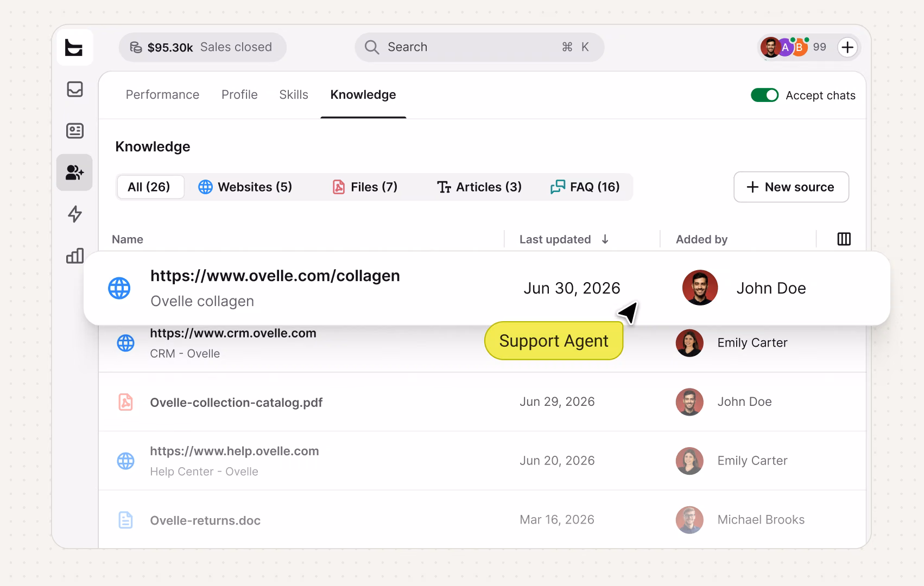Viewport: 924px width, 586px height.
Task: Click the Added by column header
Action: coord(701,239)
